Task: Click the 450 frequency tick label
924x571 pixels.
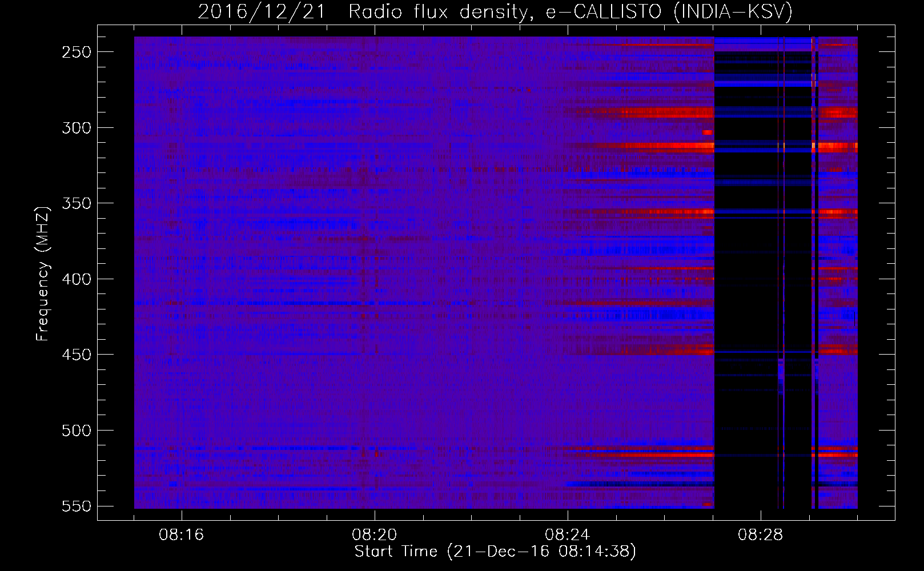Action: pyautogui.click(x=77, y=355)
